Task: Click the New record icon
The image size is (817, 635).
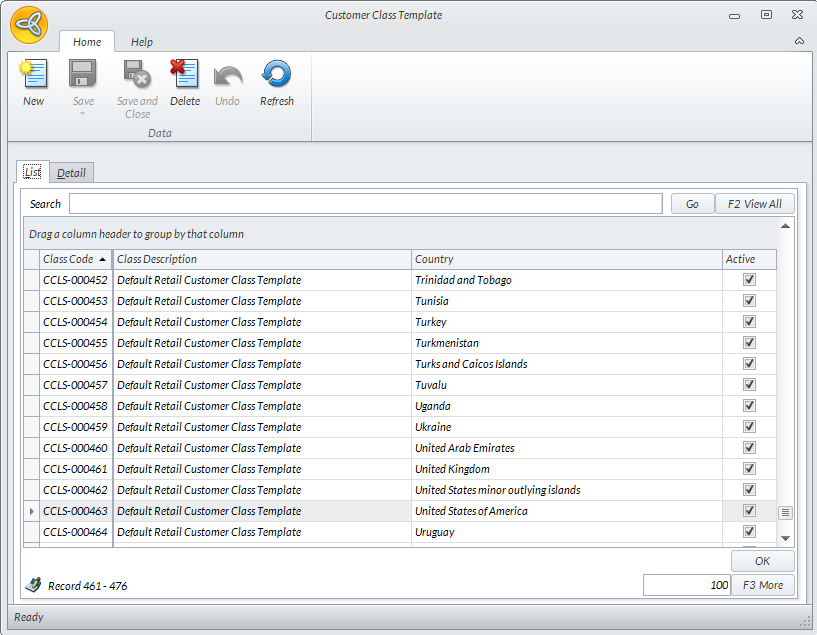Action: (x=33, y=75)
